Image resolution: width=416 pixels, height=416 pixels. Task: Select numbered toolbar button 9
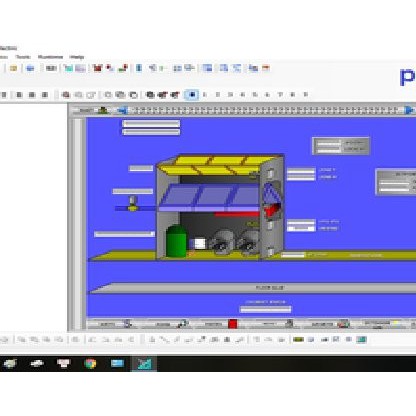click(x=305, y=95)
